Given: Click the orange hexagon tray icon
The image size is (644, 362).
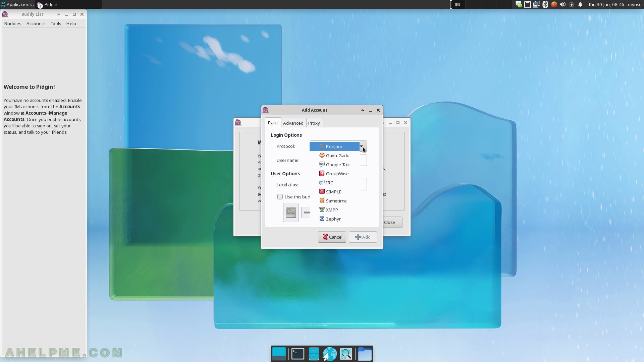Looking at the screenshot, I should point(554,4).
